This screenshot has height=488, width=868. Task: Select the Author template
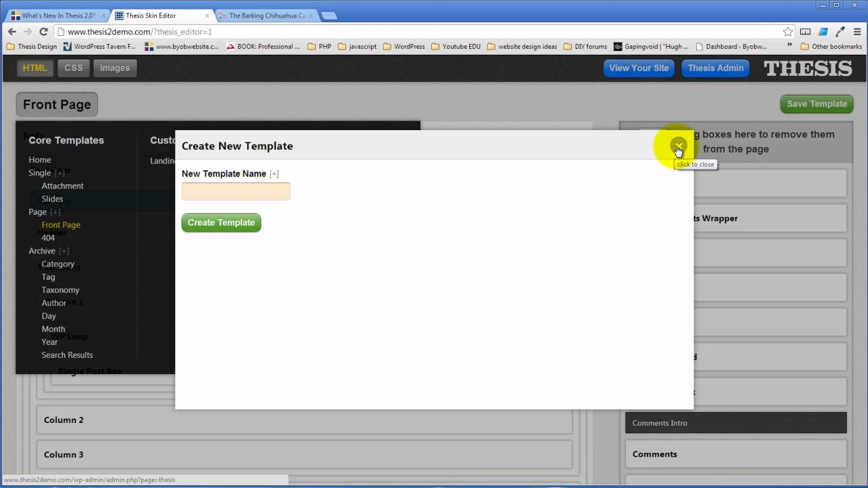54,303
